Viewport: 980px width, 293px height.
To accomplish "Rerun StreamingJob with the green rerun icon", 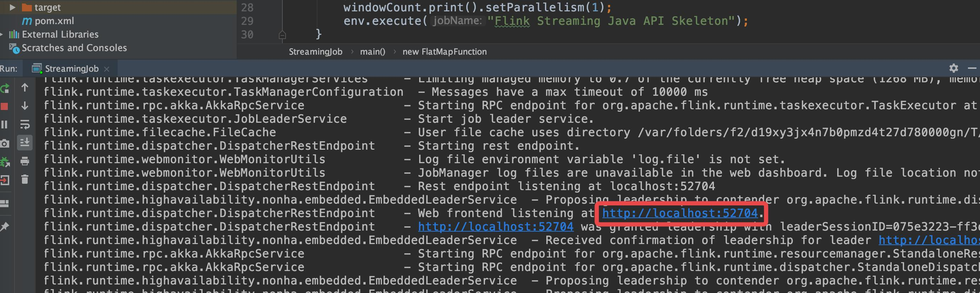I will (x=5, y=88).
